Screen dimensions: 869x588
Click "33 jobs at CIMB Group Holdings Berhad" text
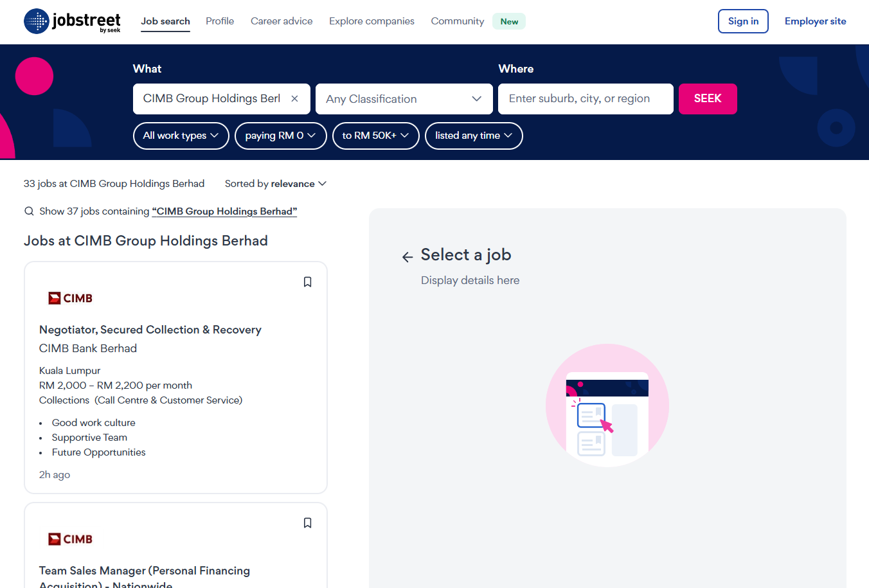(114, 184)
